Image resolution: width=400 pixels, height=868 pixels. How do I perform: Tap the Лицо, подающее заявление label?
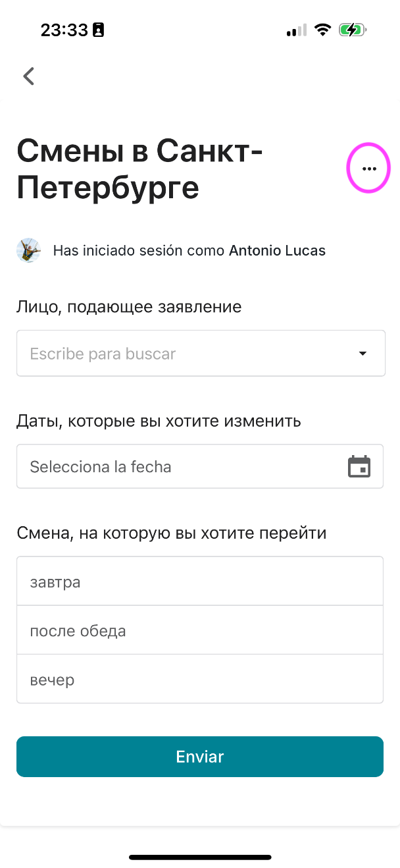[x=129, y=307]
